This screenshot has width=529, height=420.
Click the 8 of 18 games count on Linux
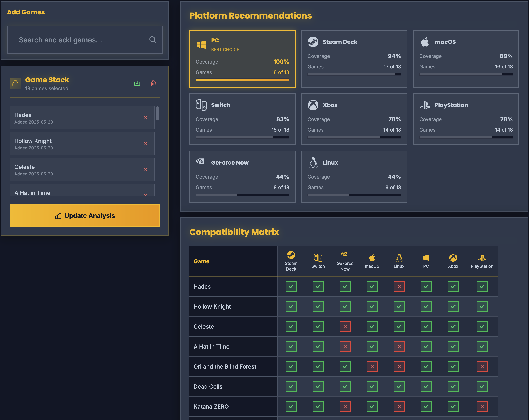[x=393, y=187]
